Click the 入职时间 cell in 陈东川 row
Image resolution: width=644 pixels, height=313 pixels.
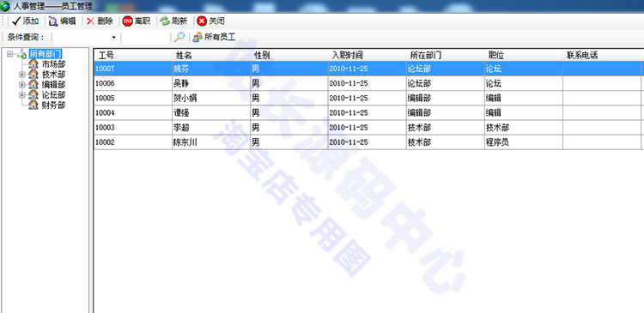tap(368, 142)
